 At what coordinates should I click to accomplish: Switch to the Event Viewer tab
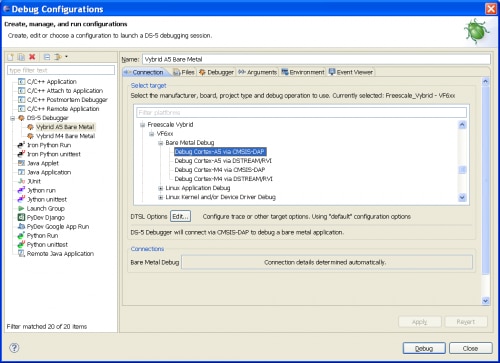[x=351, y=72]
